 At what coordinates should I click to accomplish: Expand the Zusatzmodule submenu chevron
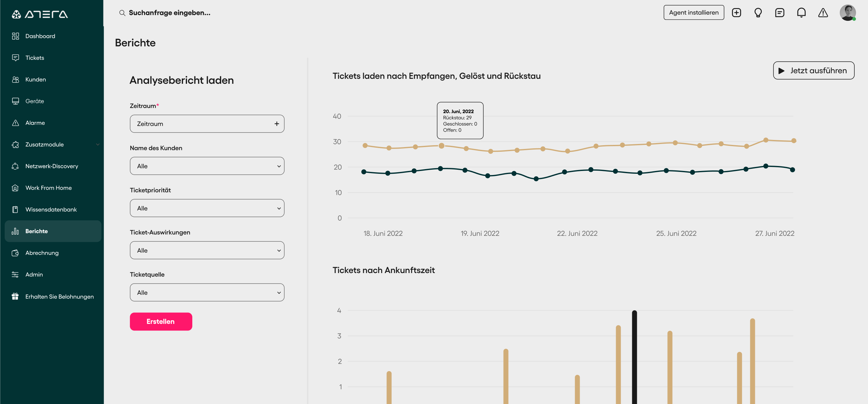coord(98,144)
